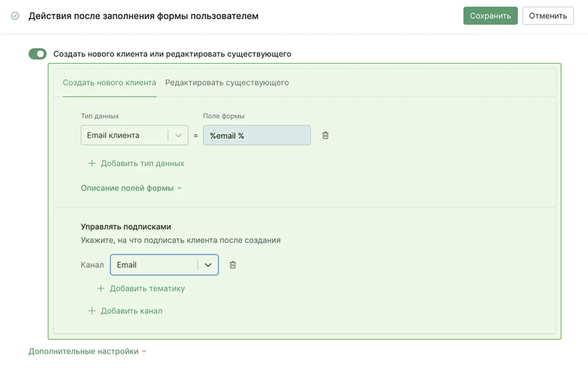Viewport: 588px width, 368px height.
Task: Click the Управлять подписками heading
Action: (126, 226)
